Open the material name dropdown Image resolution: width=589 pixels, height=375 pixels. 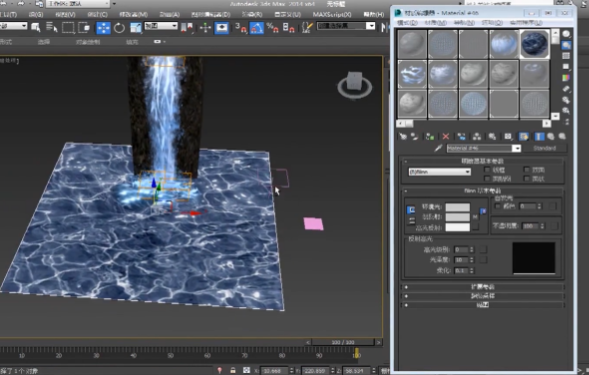tap(517, 148)
